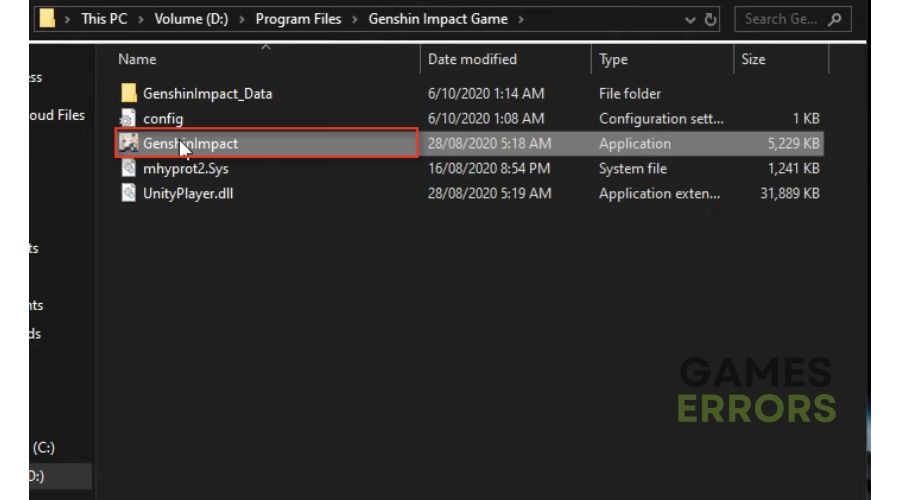Click the search magnifier icon
The image size is (900, 500).
click(x=835, y=19)
